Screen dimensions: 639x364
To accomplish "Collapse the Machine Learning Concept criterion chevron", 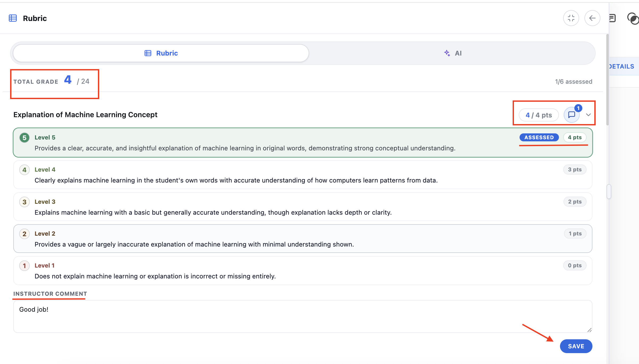I will pos(588,115).
